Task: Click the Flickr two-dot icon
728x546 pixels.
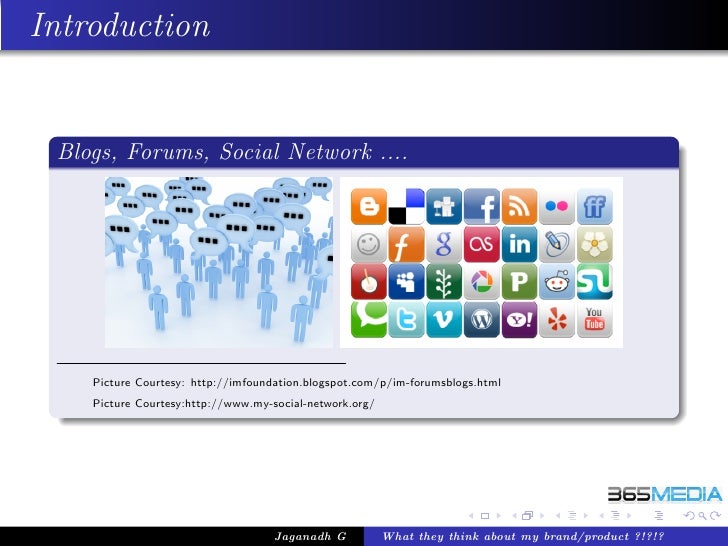Action: pyautogui.click(x=557, y=206)
